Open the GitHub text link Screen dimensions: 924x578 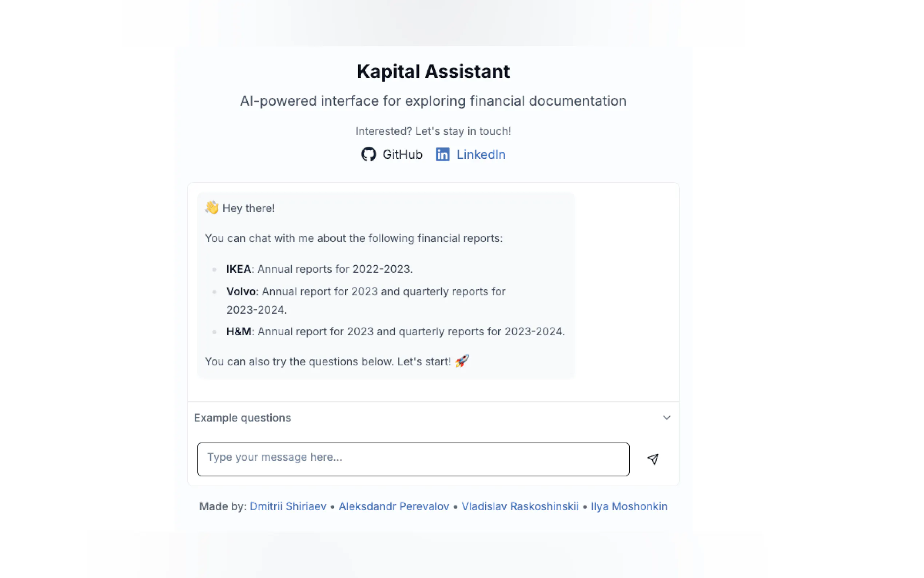[402, 154]
